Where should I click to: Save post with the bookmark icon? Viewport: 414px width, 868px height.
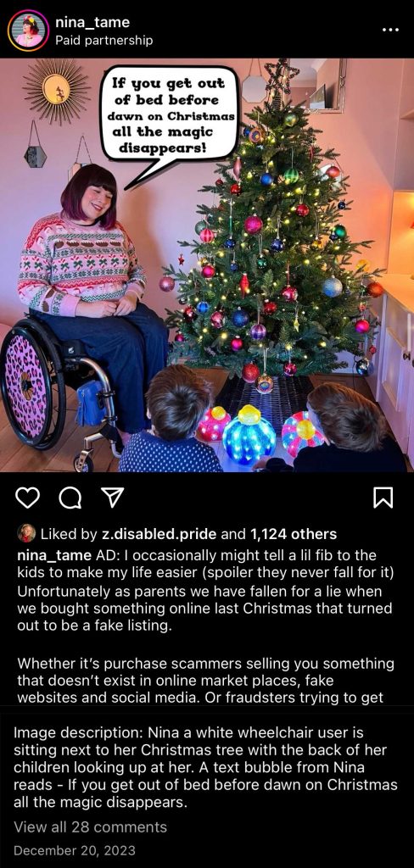[383, 498]
